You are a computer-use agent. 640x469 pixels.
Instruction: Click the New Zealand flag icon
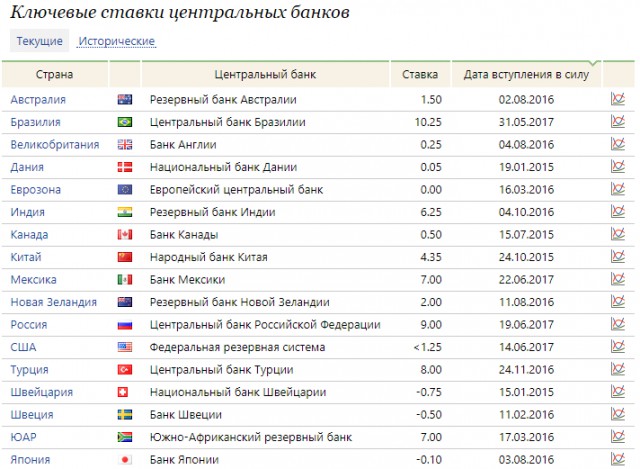pyautogui.click(x=125, y=302)
